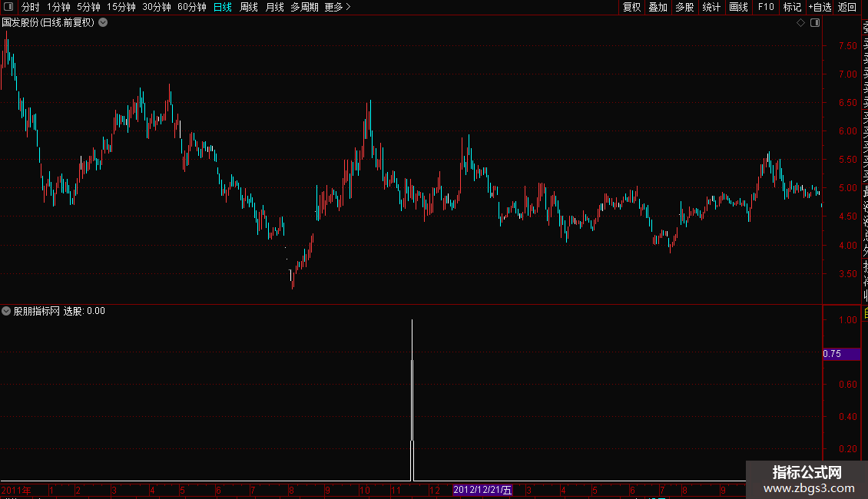This screenshot has height=499, width=868.
Task: Click the 叠加 overlay button
Action: coord(658,7)
